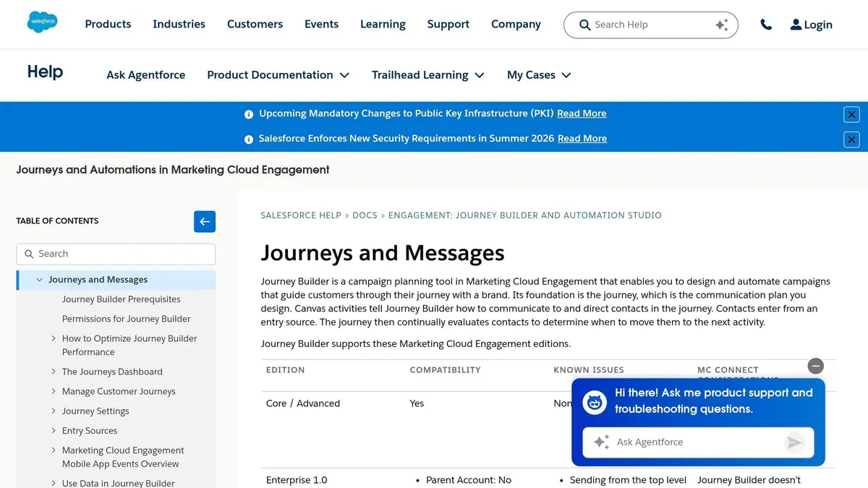Click the Login user icon
Viewport: 868px width, 488px height.
tap(796, 25)
